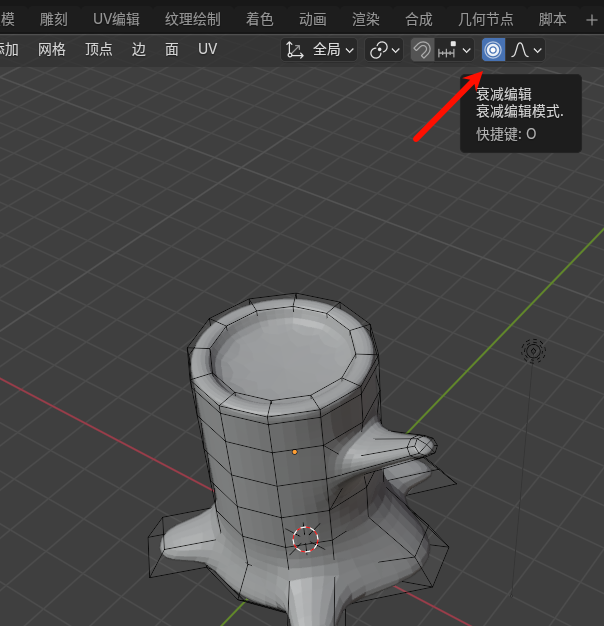Switch to the 合成 workspace tab
Viewport: 604px width, 626px height.
(x=418, y=19)
